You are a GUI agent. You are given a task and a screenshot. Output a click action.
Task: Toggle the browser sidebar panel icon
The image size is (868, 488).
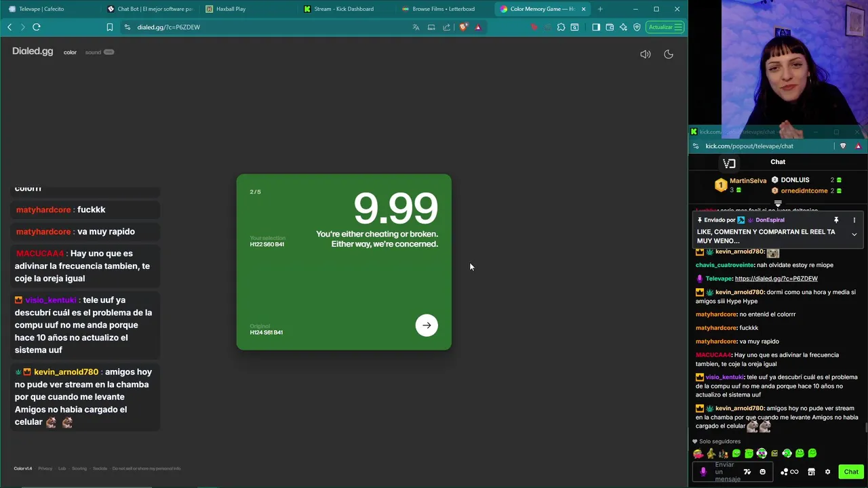pyautogui.click(x=596, y=27)
